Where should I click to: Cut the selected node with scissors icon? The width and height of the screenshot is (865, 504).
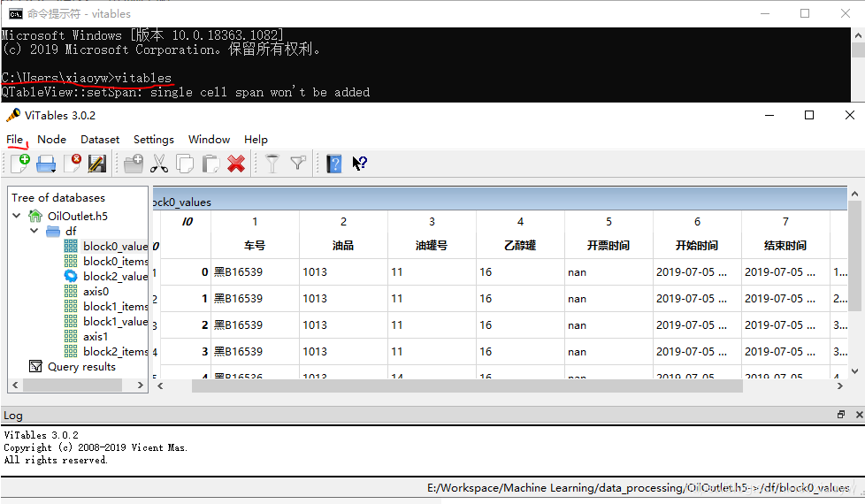(x=159, y=164)
